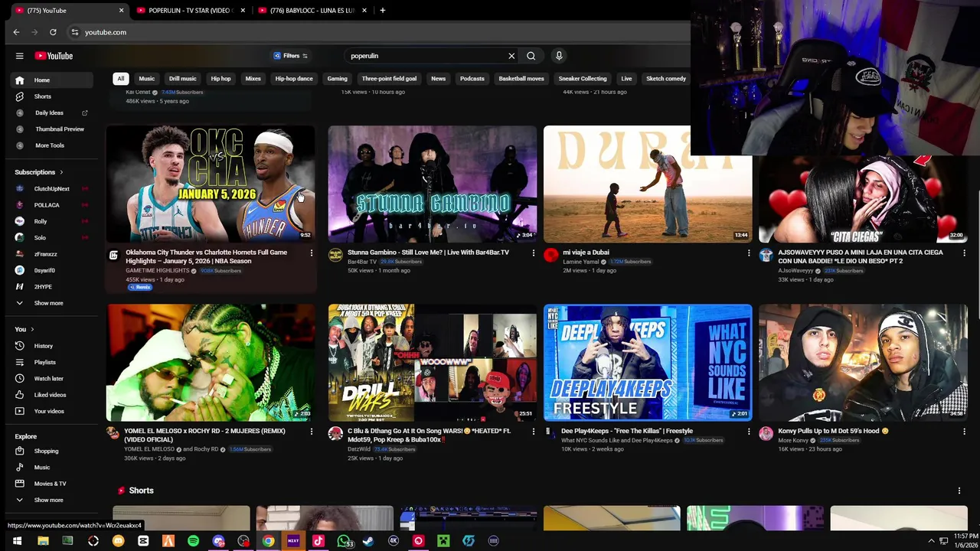The height and width of the screenshot is (551, 980).
Task: Open the Windows Start menu
Action: [17, 541]
